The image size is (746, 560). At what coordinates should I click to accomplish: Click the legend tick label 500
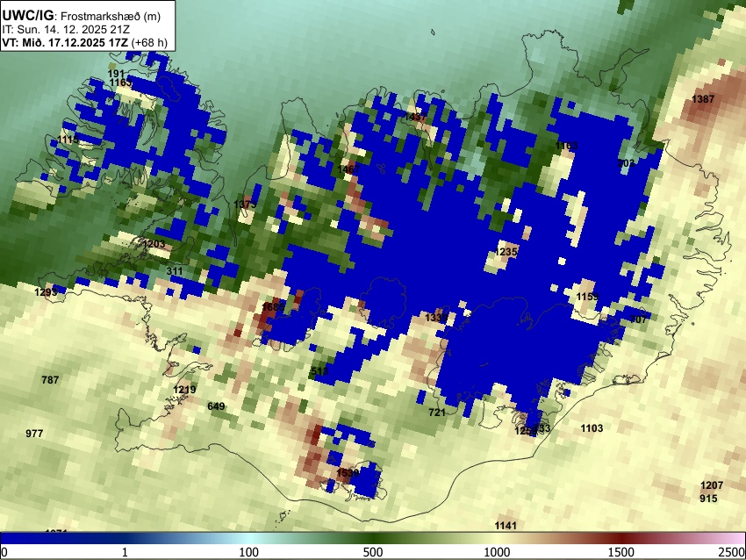coord(373,552)
